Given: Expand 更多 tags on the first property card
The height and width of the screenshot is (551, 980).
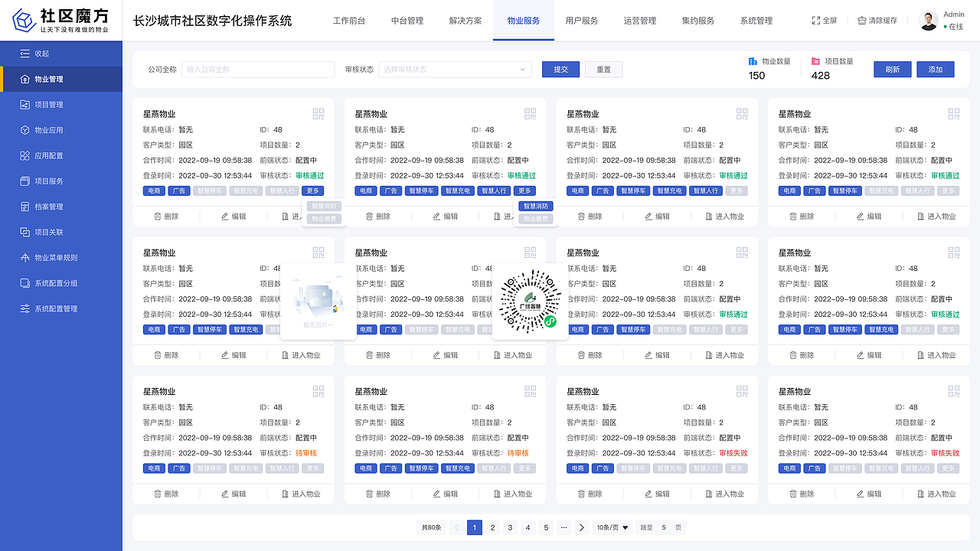Looking at the screenshot, I should point(312,191).
